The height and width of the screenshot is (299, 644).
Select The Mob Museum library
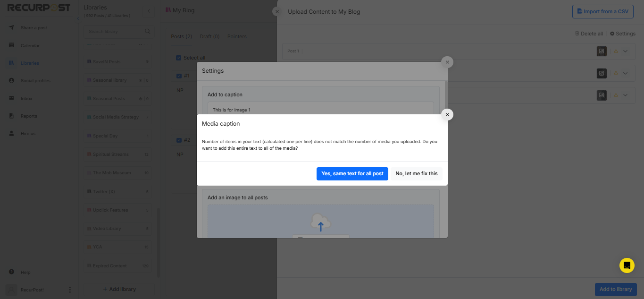[118, 173]
